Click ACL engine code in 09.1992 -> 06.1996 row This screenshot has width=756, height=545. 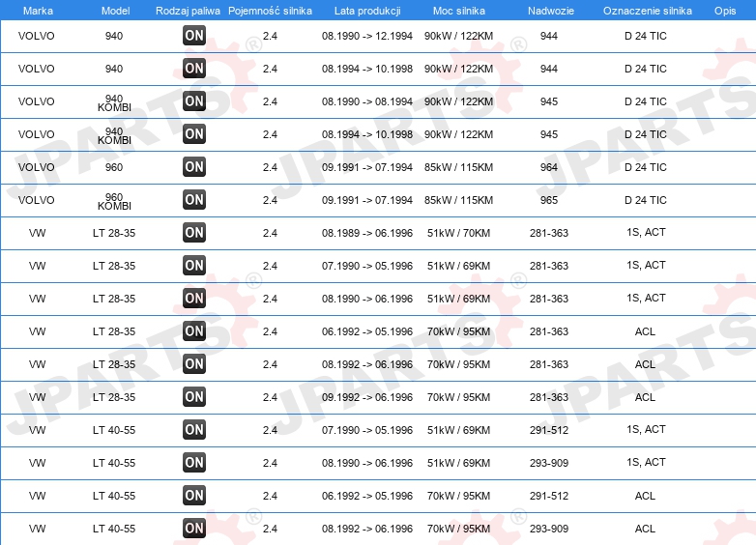(x=645, y=397)
